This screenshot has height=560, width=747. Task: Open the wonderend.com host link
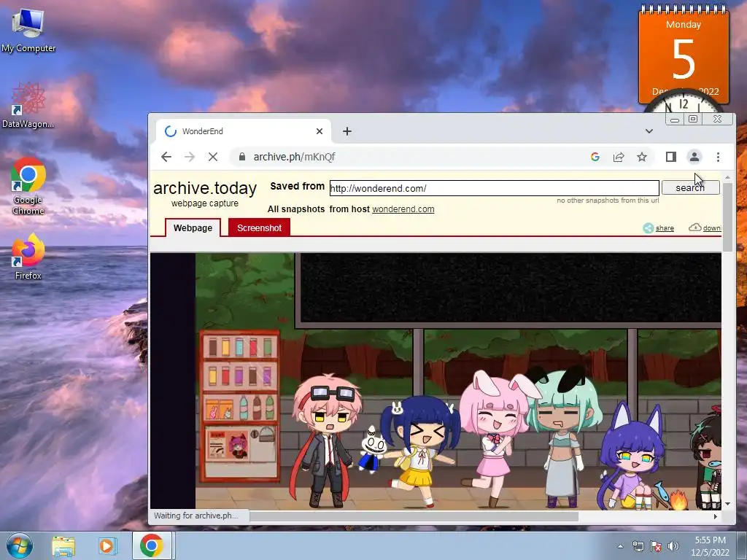pos(403,209)
